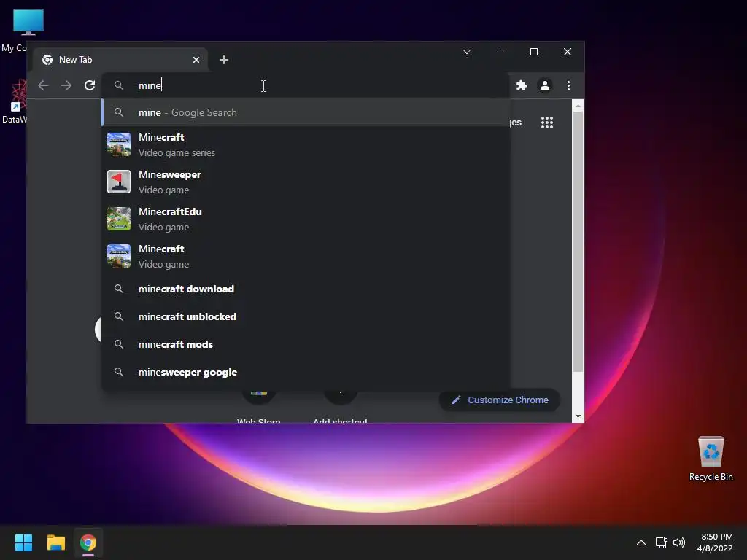This screenshot has width=747, height=560.
Task: Select the New Tab tab
Action: [120, 60]
